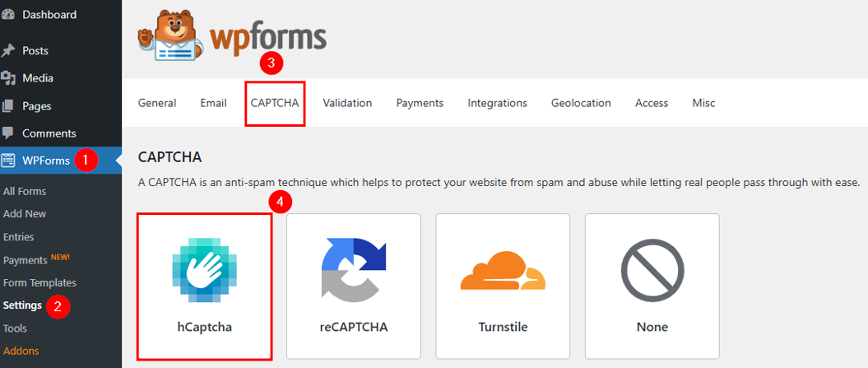This screenshot has height=368, width=868.
Task: Click the Comments speech bubble icon
Action: point(8,133)
